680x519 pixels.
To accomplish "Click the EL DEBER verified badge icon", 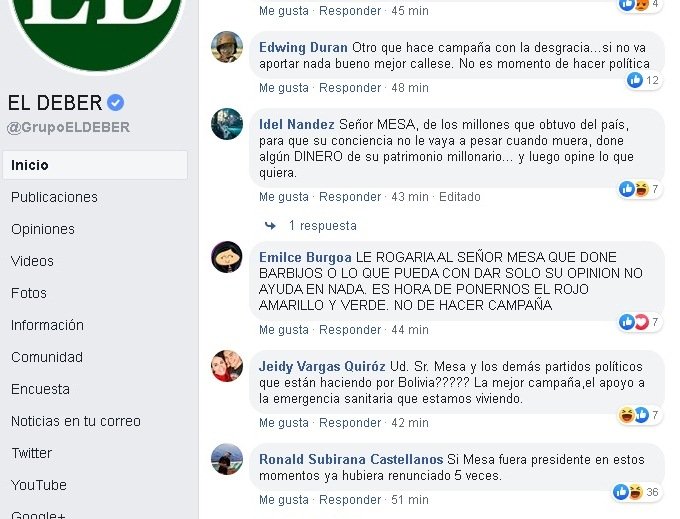I will pyautogui.click(x=115, y=103).
